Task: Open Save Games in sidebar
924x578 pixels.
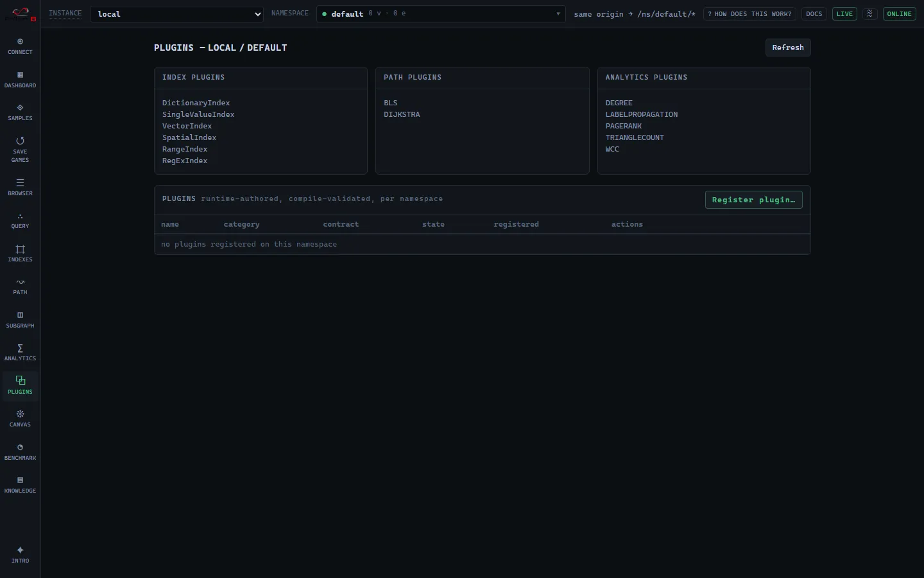Action: (x=20, y=150)
